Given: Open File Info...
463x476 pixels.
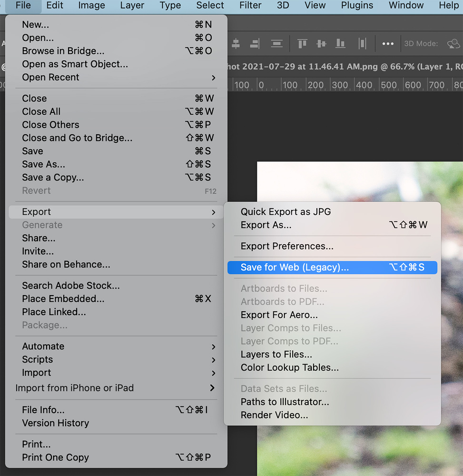Looking at the screenshot, I should pyautogui.click(x=116, y=410).
